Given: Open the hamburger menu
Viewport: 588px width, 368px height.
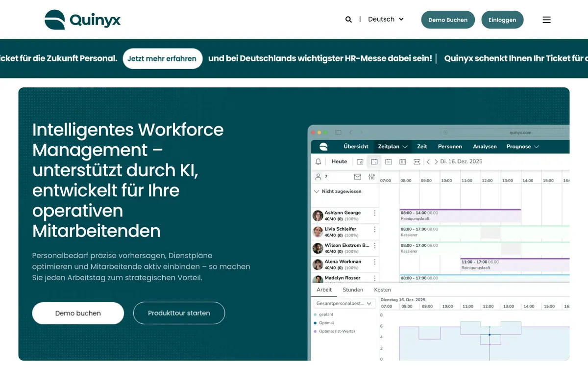Looking at the screenshot, I should pyautogui.click(x=547, y=20).
